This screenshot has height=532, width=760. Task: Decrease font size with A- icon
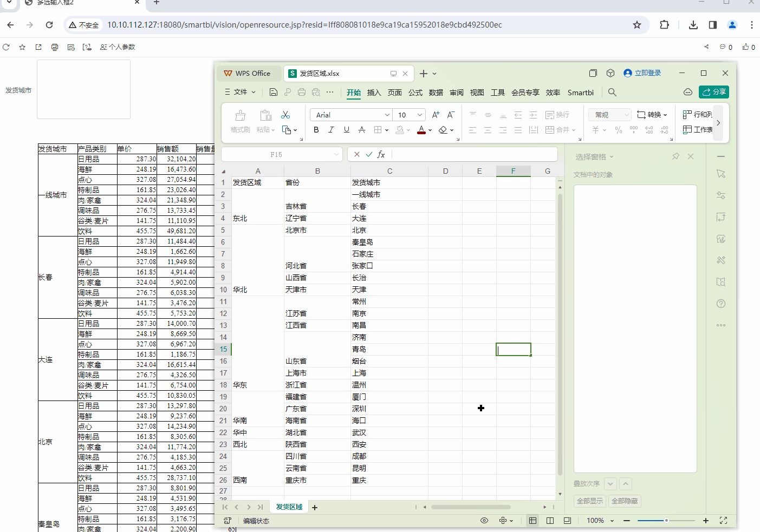click(x=451, y=115)
